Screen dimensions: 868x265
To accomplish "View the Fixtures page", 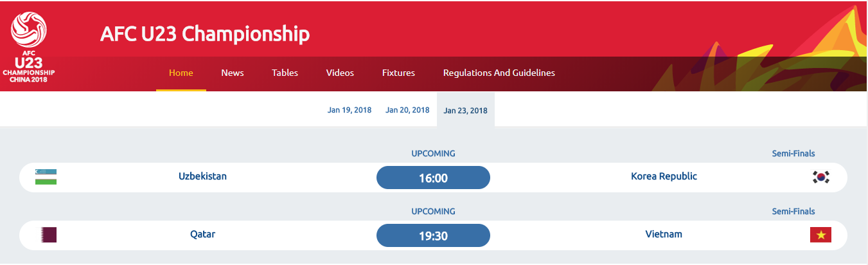I will (x=398, y=73).
